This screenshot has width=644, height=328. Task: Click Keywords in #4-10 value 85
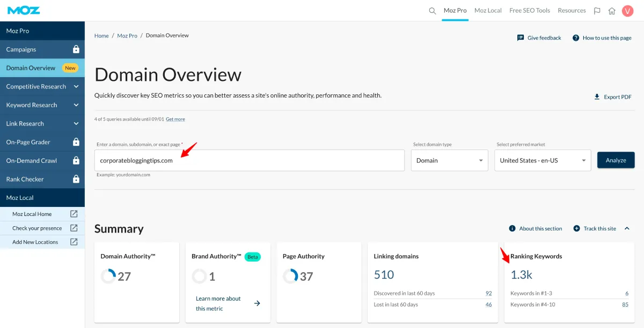[x=625, y=304]
